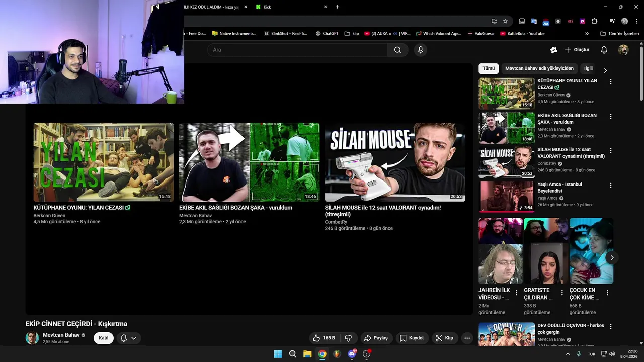The width and height of the screenshot is (644, 362).
Task: Open the extension showing badge 284
Action: [x=546, y=21]
